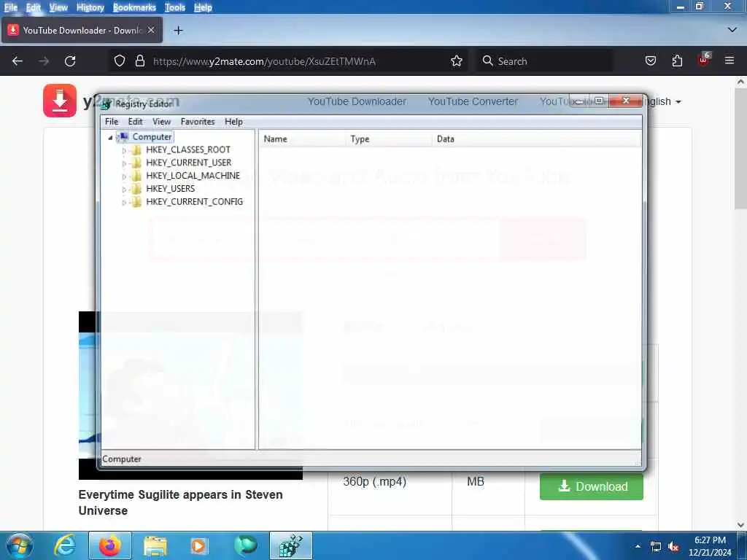Open Firefox File menu

click(10, 7)
